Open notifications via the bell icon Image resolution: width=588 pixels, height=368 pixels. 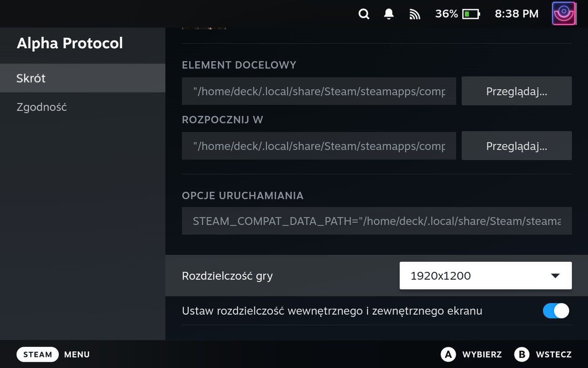pos(388,14)
